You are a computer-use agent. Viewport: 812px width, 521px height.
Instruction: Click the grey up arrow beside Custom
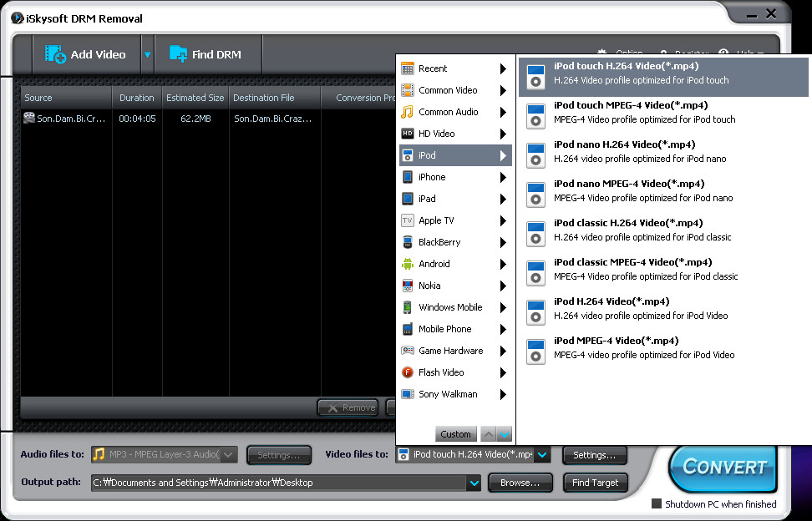(x=488, y=434)
